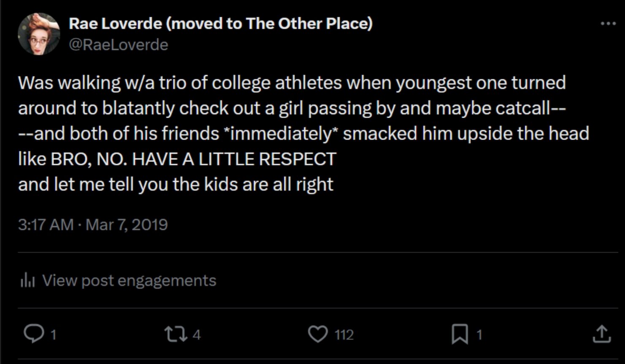625x364 pixels.
Task: Click the tweet's first line about college athletes
Action: (x=291, y=83)
